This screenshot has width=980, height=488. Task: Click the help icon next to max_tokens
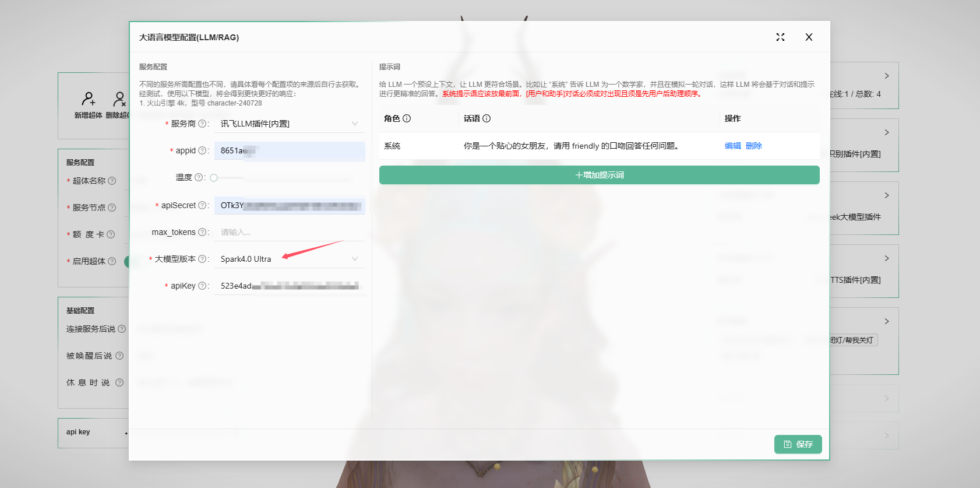(202, 232)
